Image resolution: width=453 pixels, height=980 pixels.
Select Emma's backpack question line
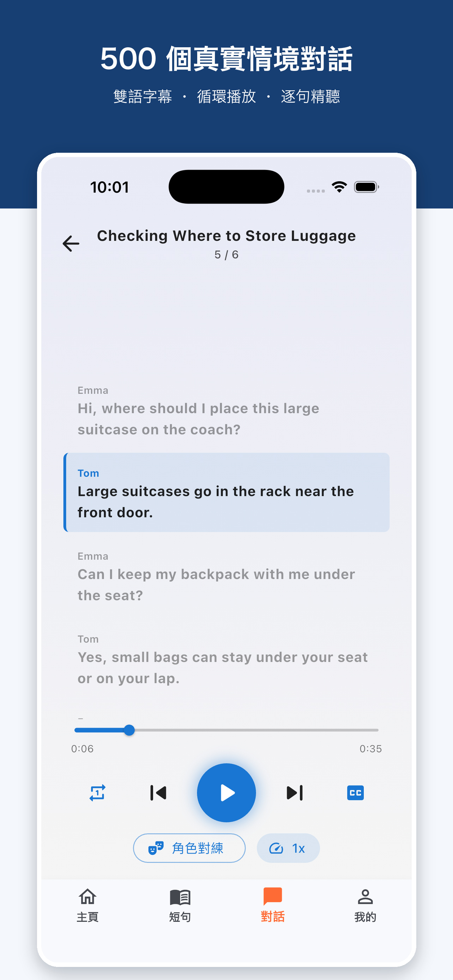[226, 577]
